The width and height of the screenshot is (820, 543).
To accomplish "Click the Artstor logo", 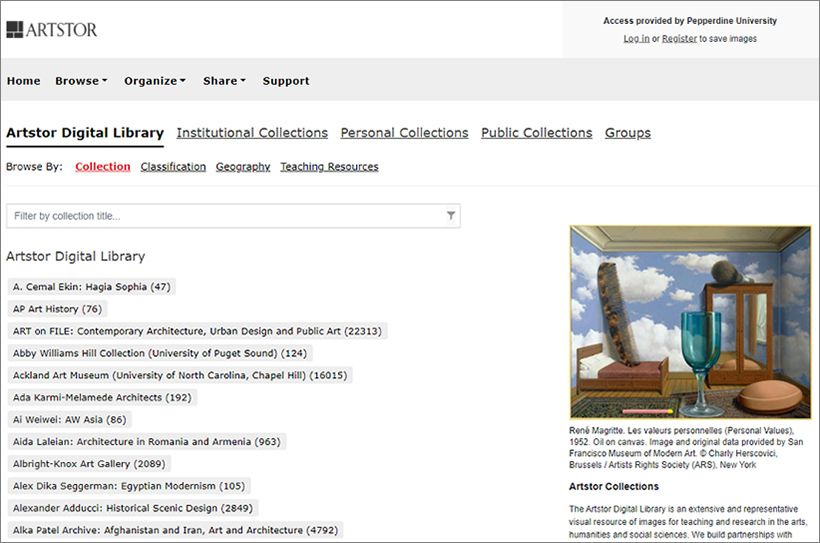I will (52, 30).
